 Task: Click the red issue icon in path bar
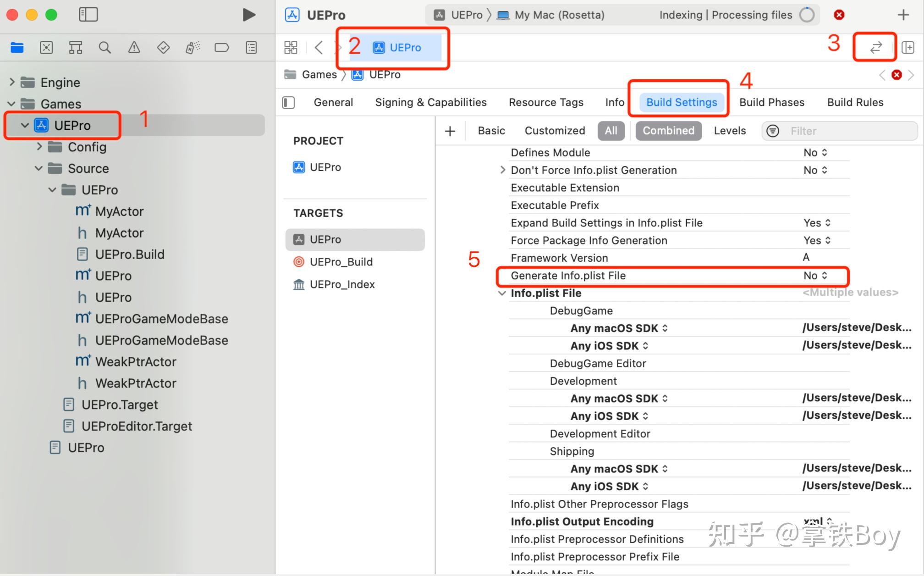pos(896,75)
